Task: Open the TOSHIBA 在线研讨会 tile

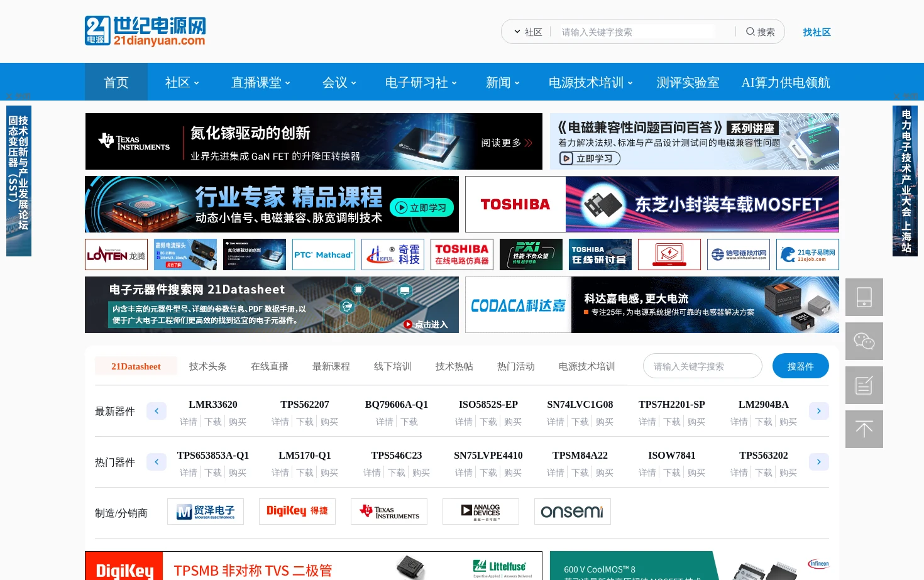Action: [600, 254]
